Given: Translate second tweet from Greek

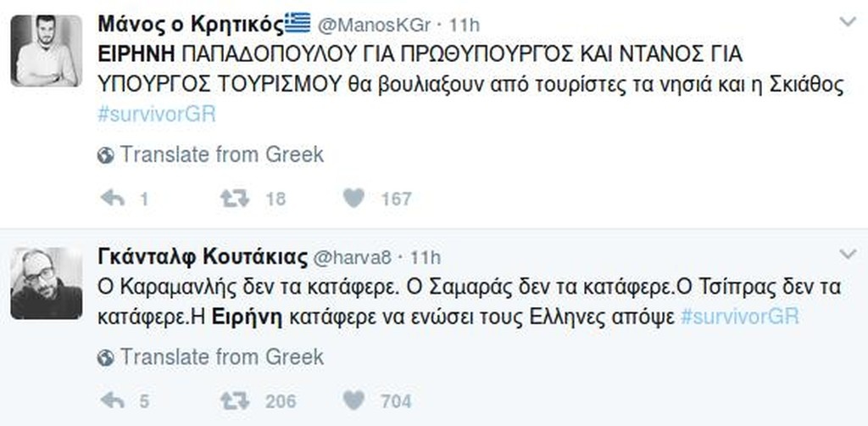Looking at the screenshot, I should (221, 357).
